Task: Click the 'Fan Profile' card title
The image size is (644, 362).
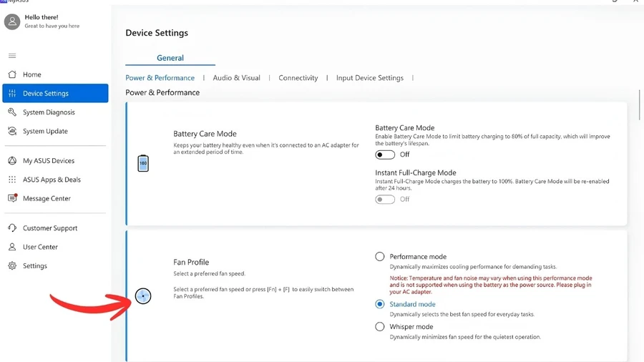Action: [x=191, y=262]
